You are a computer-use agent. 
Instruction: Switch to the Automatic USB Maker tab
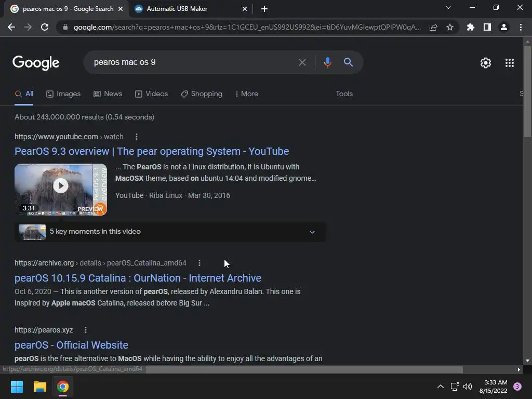click(190, 9)
